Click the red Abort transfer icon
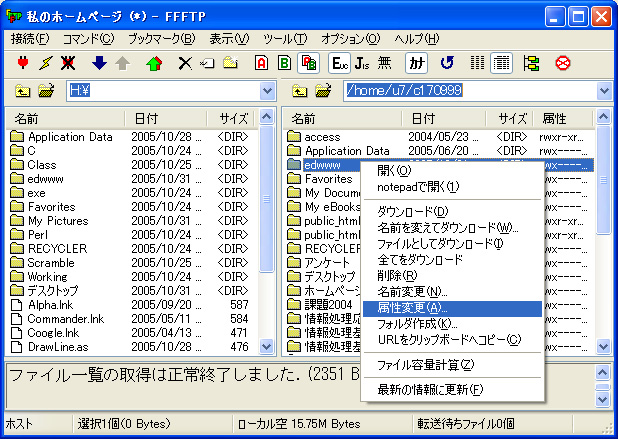Viewport: 618px width, 439px height. tap(562, 63)
